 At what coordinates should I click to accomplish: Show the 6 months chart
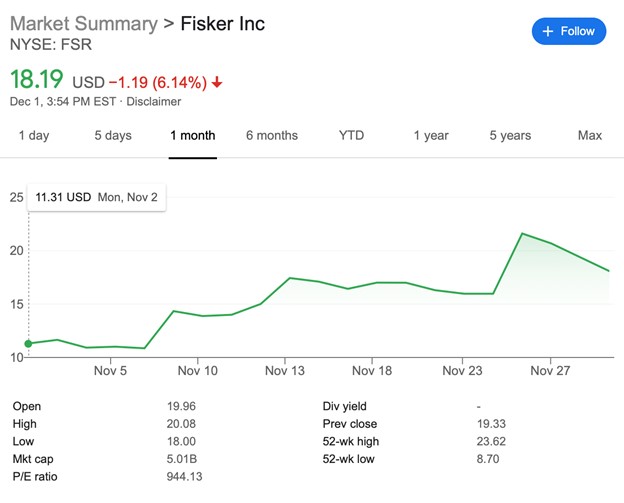point(272,135)
